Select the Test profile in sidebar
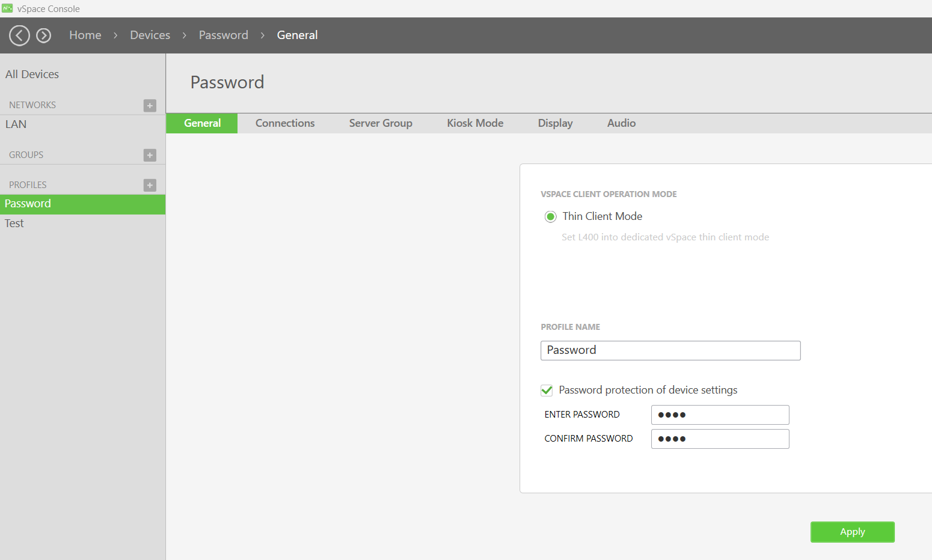Screen dimensions: 932x560 [82, 224]
